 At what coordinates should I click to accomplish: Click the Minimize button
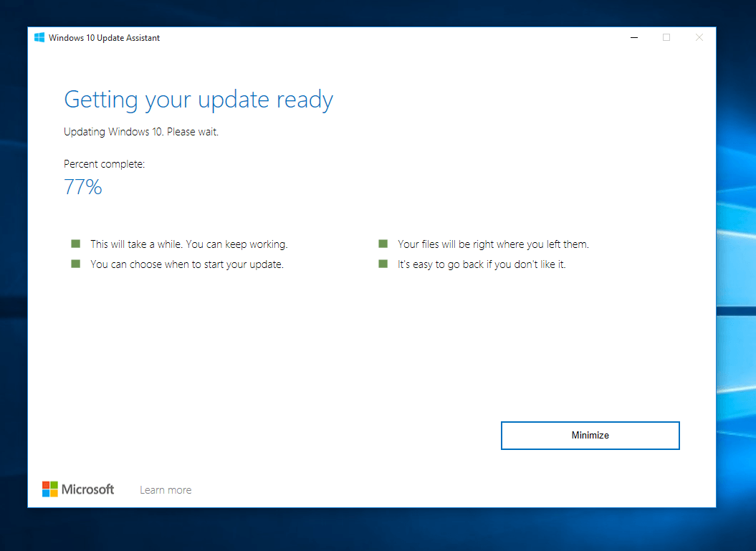tap(590, 436)
